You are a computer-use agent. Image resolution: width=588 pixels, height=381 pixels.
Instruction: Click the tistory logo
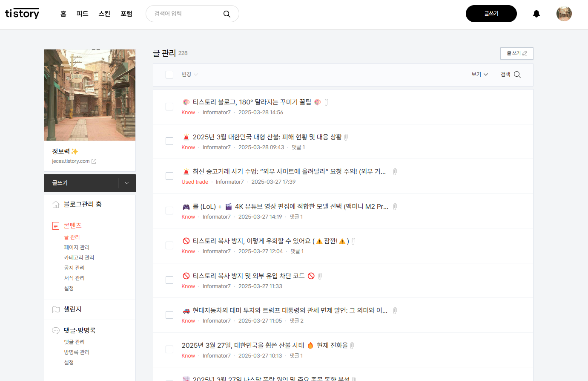click(x=22, y=14)
